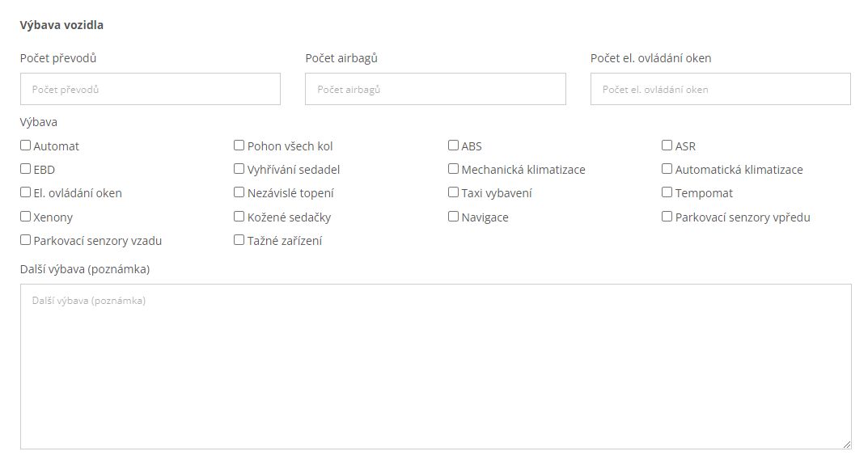
Task: Toggle Taxi vybavení checkbox
Action: pos(453,192)
